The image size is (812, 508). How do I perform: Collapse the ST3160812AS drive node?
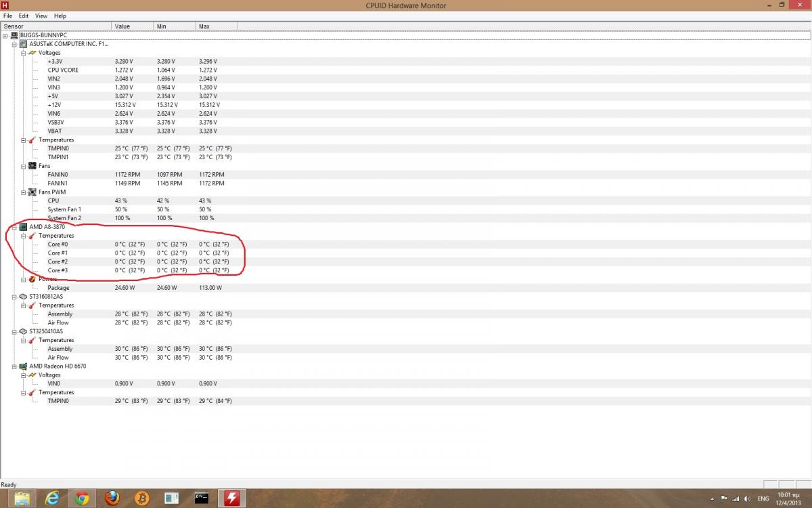pos(15,297)
